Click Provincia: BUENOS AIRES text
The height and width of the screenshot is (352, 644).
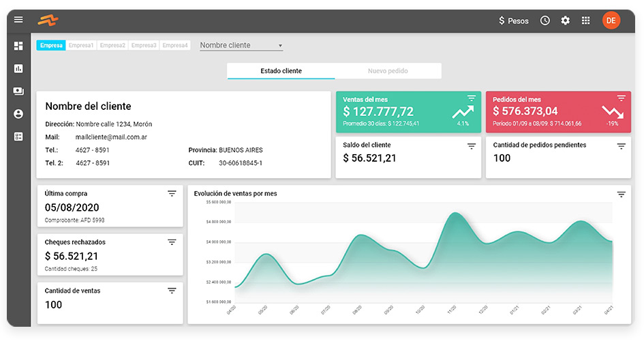[226, 150]
